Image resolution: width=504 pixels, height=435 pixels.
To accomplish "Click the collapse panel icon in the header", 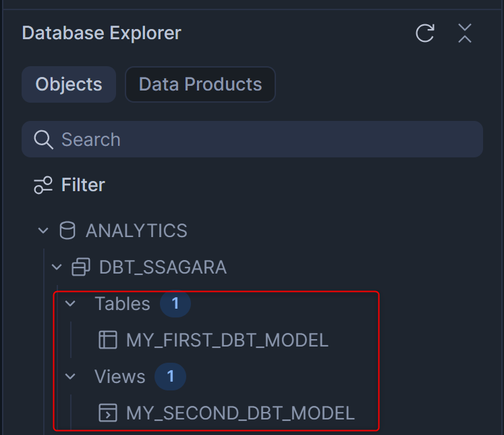I will [x=465, y=33].
